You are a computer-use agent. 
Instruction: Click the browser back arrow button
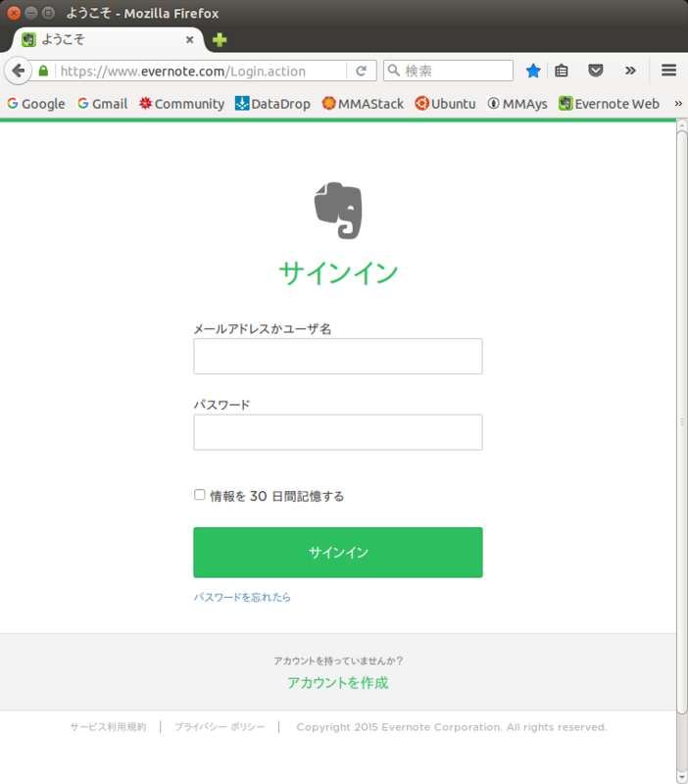pos(19,71)
